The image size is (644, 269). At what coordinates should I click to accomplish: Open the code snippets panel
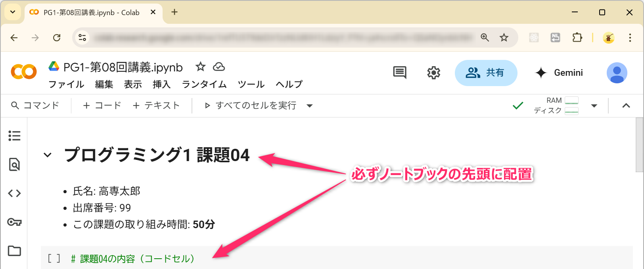pyautogui.click(x=14, y=193)
